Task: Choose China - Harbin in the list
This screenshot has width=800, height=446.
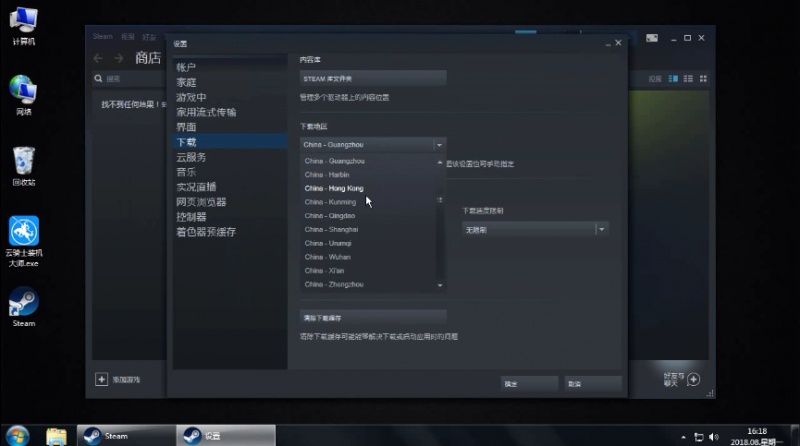Action: pyautogui.click(x=368, y=175)
